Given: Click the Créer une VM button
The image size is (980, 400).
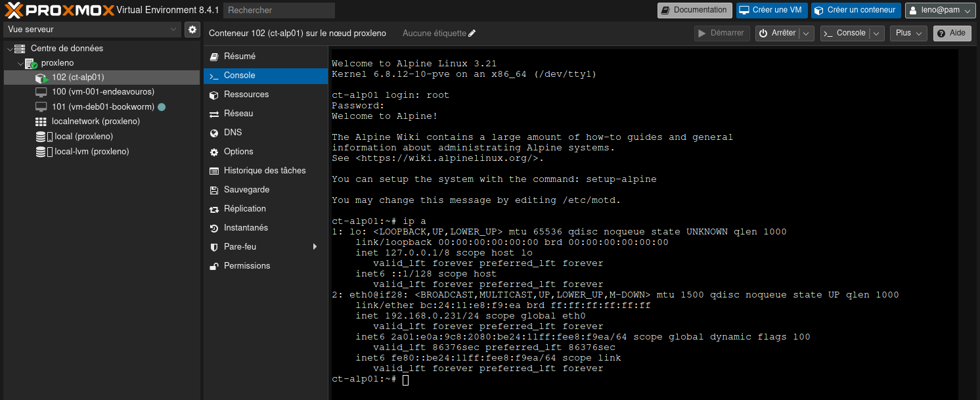Looking at the screenshot, I should 771,11.
